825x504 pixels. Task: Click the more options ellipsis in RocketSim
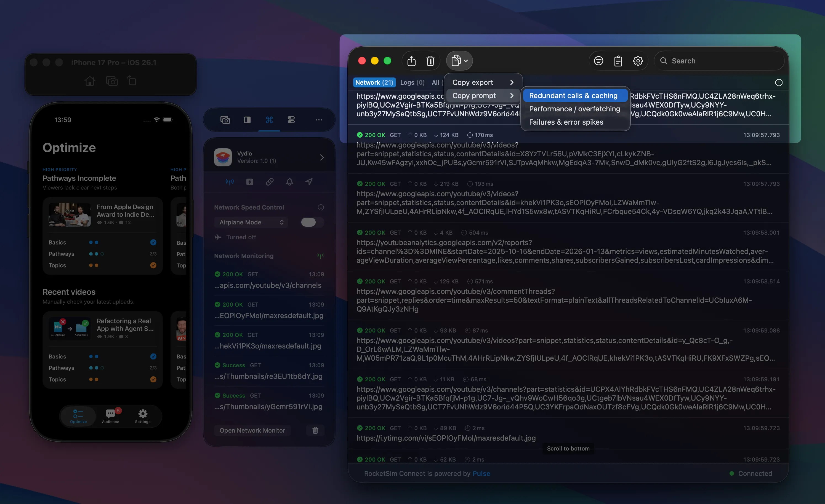coord(318,120)
